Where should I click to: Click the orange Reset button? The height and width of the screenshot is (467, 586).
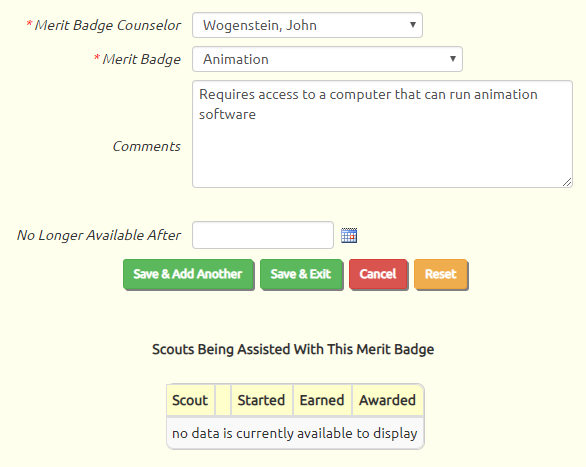[441, 274]
